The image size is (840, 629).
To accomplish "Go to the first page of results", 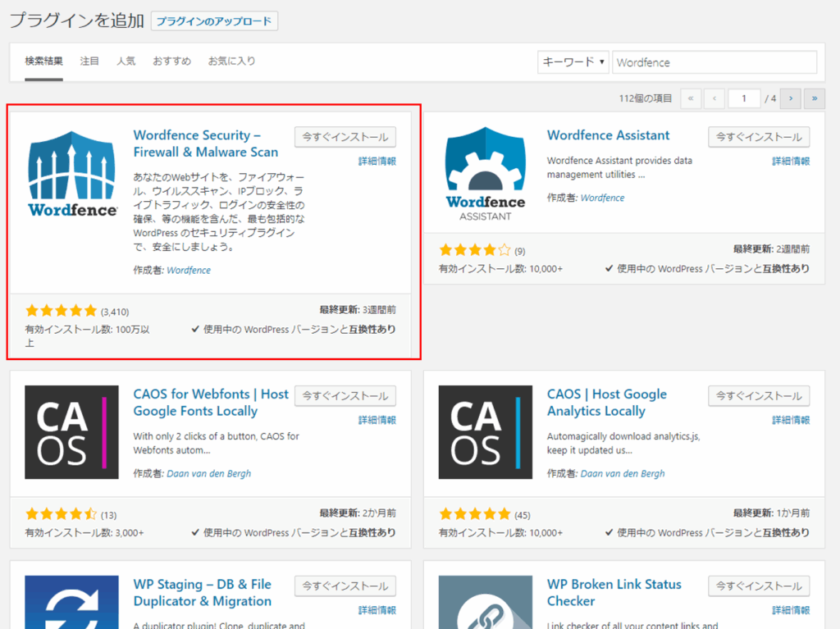I will pos(691,98).
